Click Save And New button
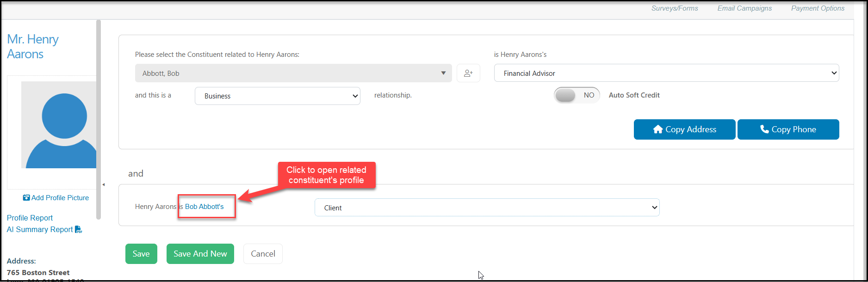This screenshot has height=282, width=868. click(200, 254)
